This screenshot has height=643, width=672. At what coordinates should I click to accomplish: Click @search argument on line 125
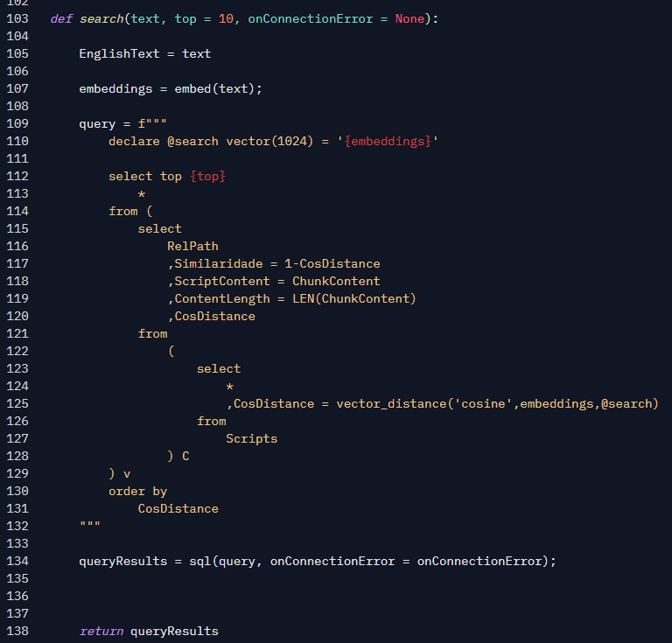pyautogui.click(x=626, y=403)
